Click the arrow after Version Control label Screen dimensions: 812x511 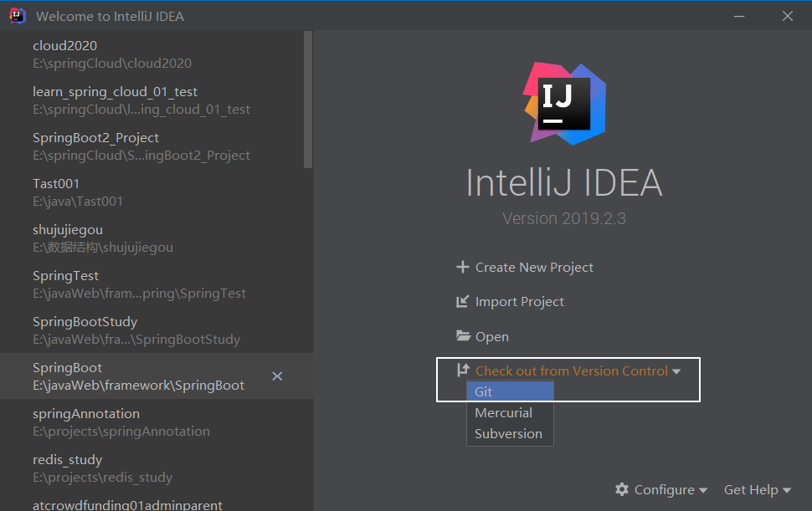pos(676,371)
